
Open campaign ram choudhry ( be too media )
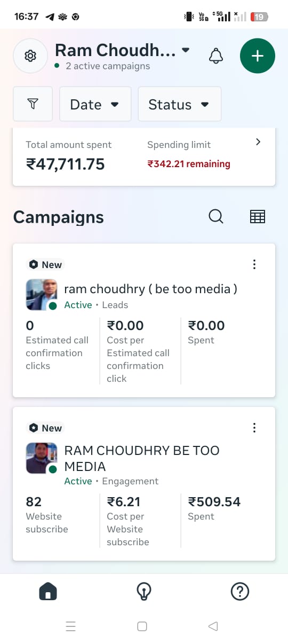tap(150, 289)
